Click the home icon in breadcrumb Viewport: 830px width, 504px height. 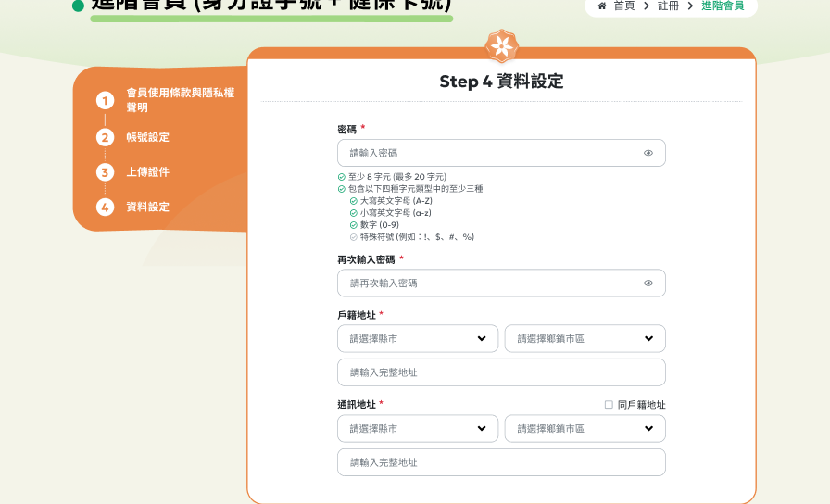click(602, 6)
